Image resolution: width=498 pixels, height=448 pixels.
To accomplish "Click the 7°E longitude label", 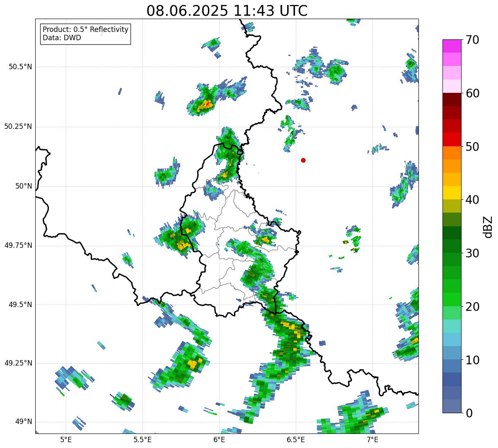I will coord(372,440).
